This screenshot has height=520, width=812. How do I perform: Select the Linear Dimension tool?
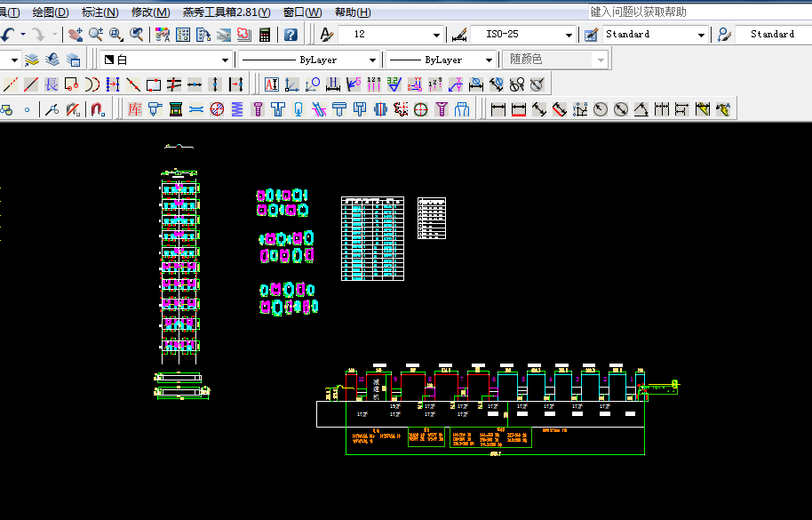(x=498, y=108)
